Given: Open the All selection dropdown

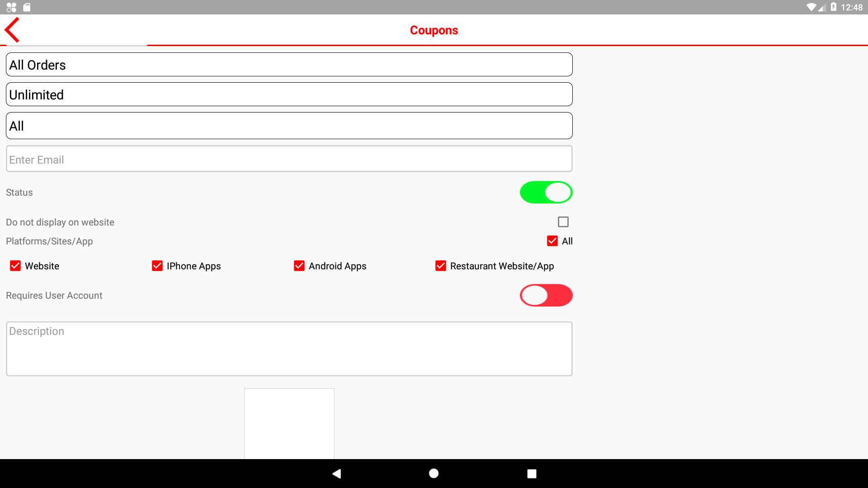Looking at the screenshot, I should [x=289, y=126].
